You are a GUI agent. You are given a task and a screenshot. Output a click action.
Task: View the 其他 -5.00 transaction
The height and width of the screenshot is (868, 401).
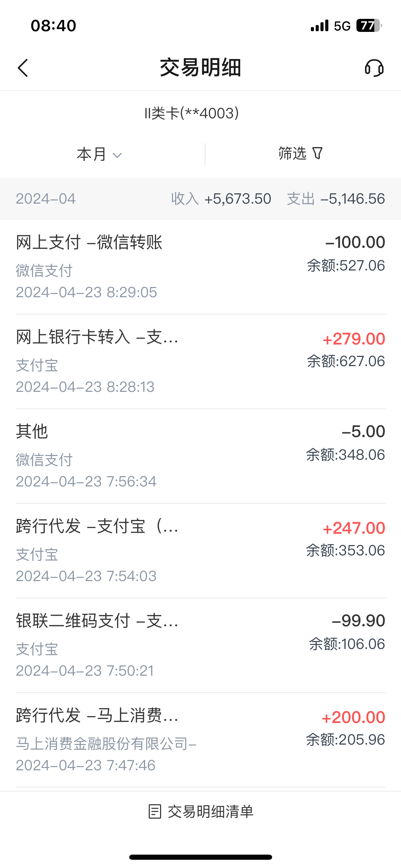click(200, 456)
